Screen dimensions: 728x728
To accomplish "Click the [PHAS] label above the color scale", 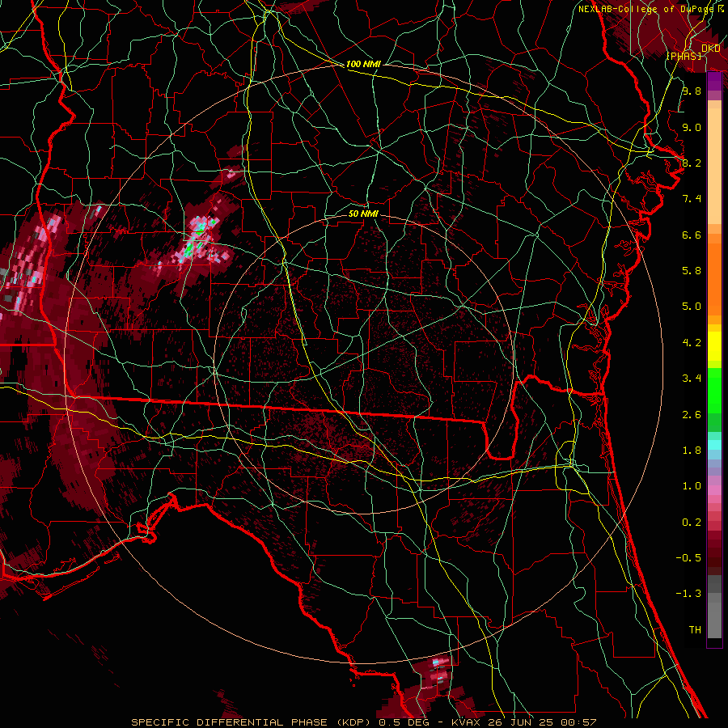I will (x=684, y=56).
